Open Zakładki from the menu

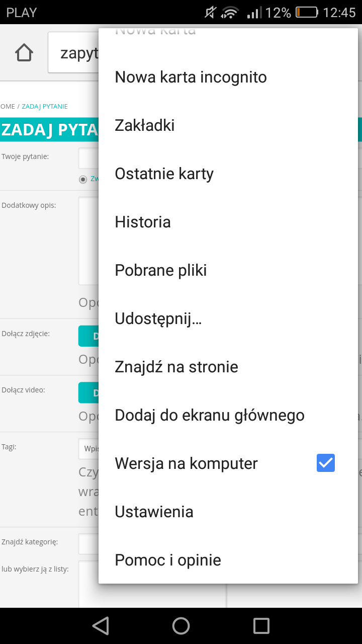pos(145,125)
